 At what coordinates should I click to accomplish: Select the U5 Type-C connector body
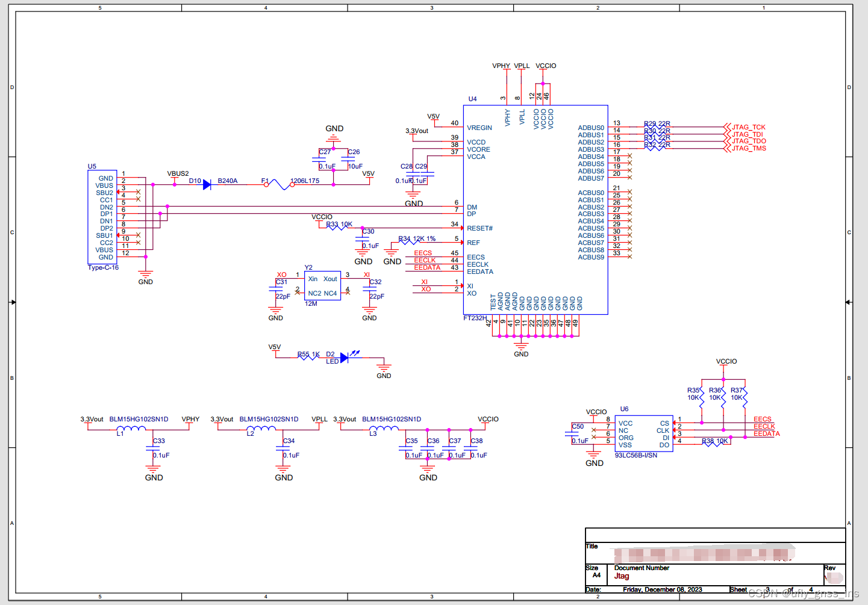tap(102, 217)
